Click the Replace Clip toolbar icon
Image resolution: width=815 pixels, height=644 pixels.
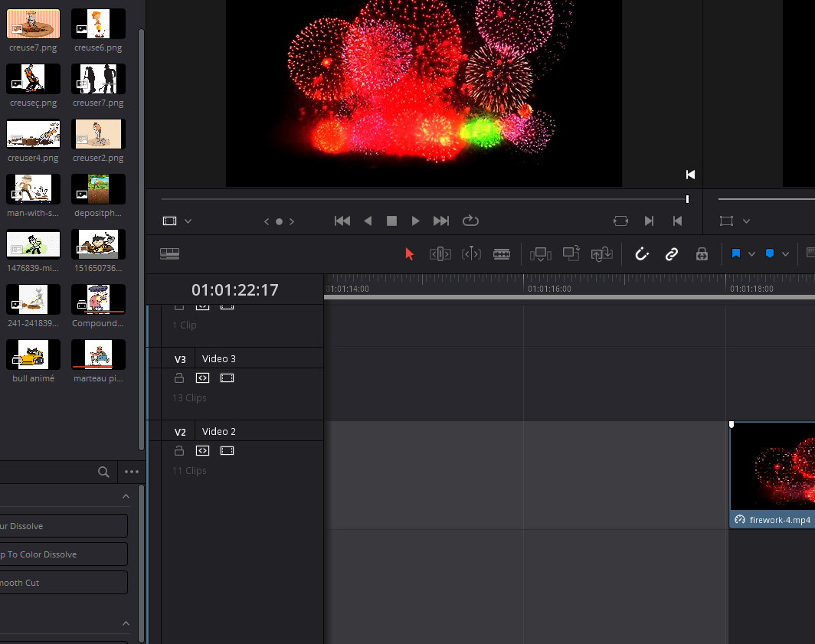[602, 254]
